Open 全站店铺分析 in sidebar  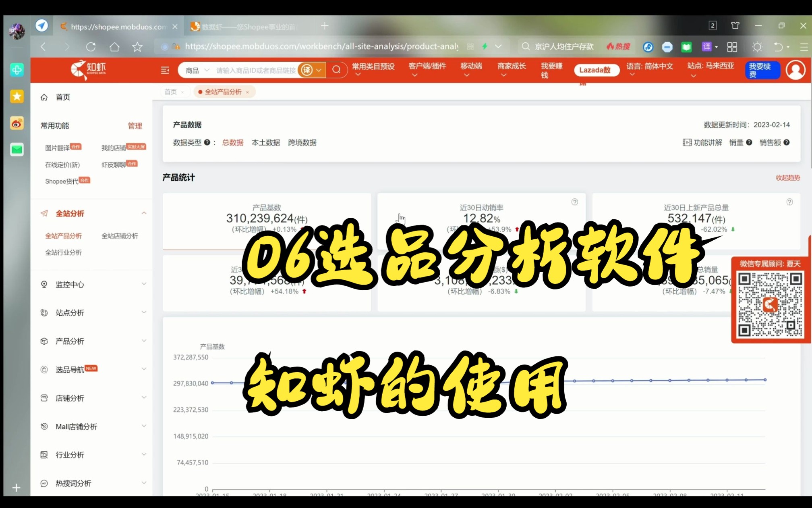coord(120,236)
